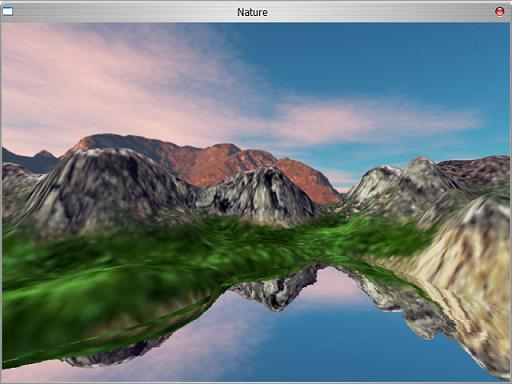The image size is (512, 384).
Task: Click the "Nature" window title text
Action: point(252,12)
